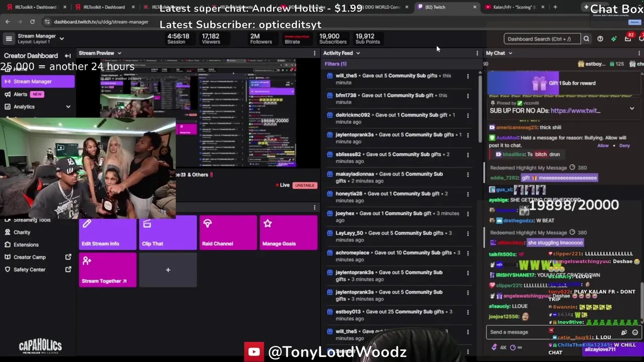644x362 pixels.
Task: Open options for achromepiece gift event
Action: (x=468, y=253)
